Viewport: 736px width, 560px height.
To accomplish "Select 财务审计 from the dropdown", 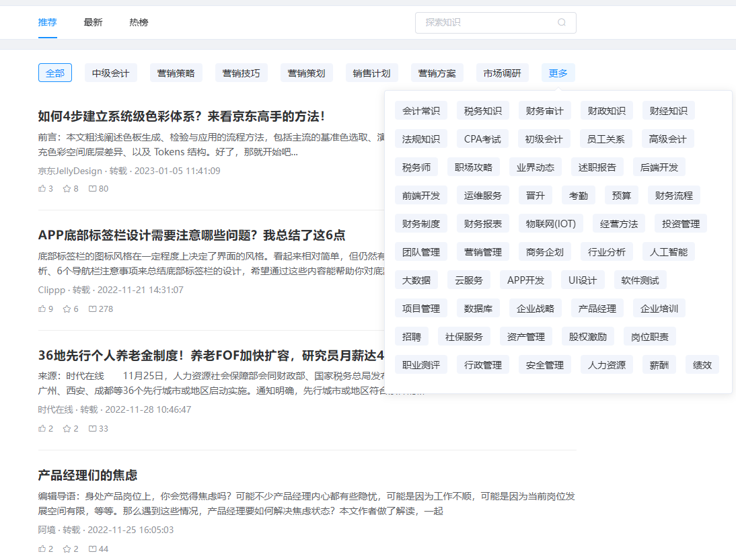I will click(545, 111).
